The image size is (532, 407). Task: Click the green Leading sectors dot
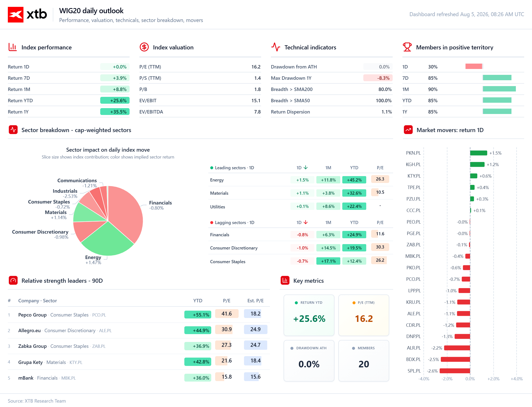click(x=212, y=168)
